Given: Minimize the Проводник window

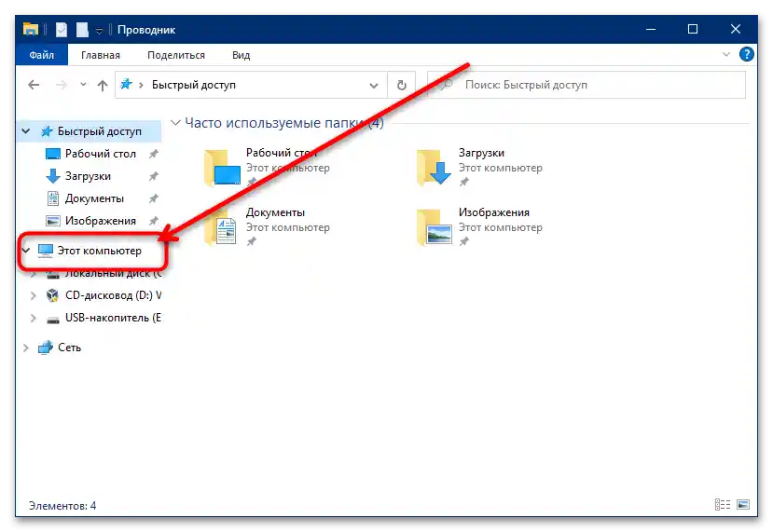Looking at the screenshot, I should point(651,30).
